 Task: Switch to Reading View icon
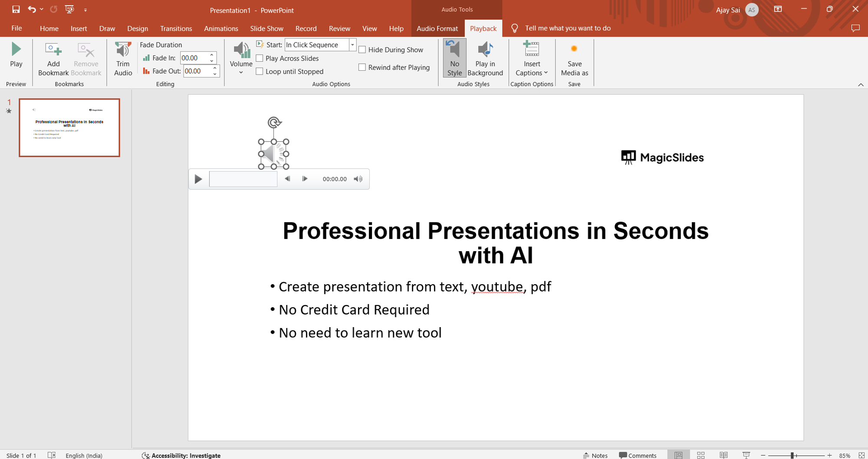723,455
